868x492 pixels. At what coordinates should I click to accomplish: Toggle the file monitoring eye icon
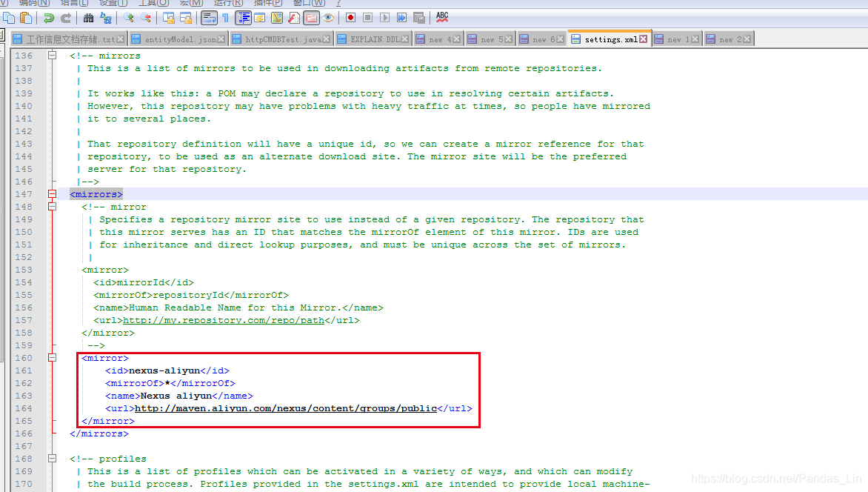point(329,18)
